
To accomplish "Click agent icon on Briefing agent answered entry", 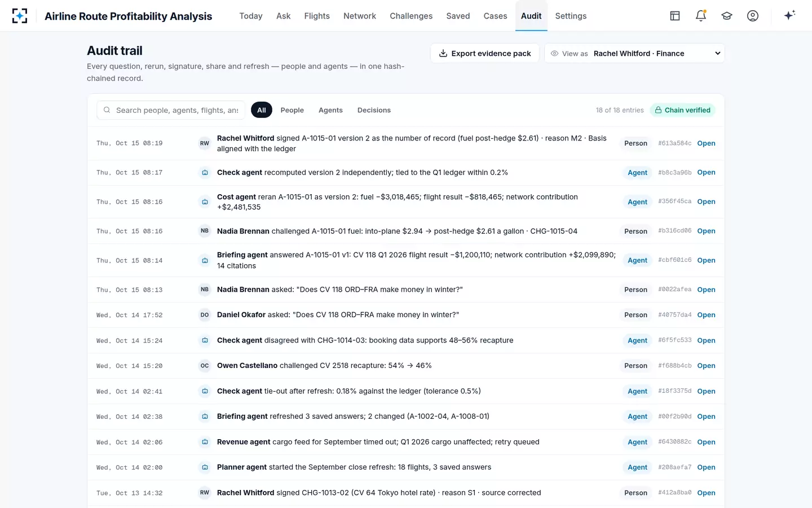I will [x=205, y=260].
